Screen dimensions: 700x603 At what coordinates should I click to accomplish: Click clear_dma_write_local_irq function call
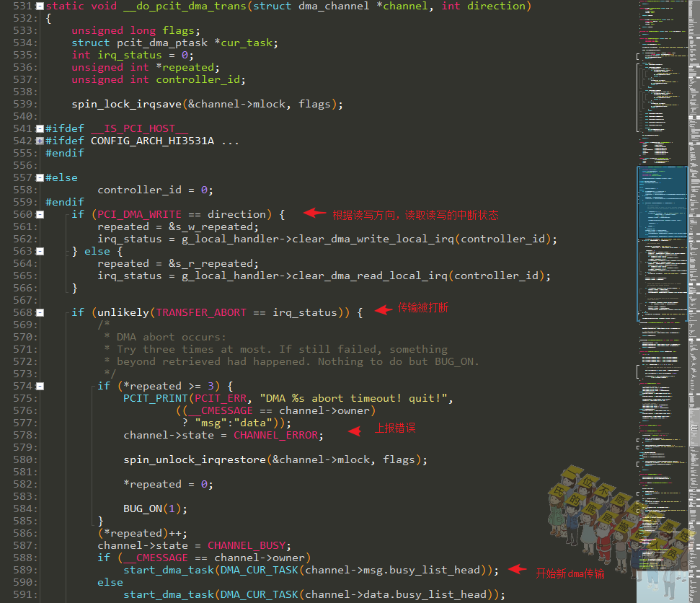click(x=373, y=239)
